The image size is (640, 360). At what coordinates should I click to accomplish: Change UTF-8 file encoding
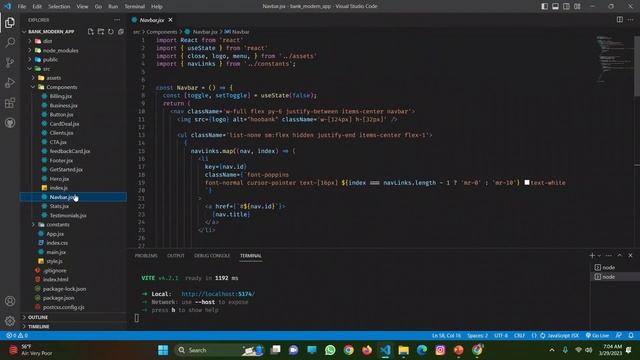tap(501, 336)
